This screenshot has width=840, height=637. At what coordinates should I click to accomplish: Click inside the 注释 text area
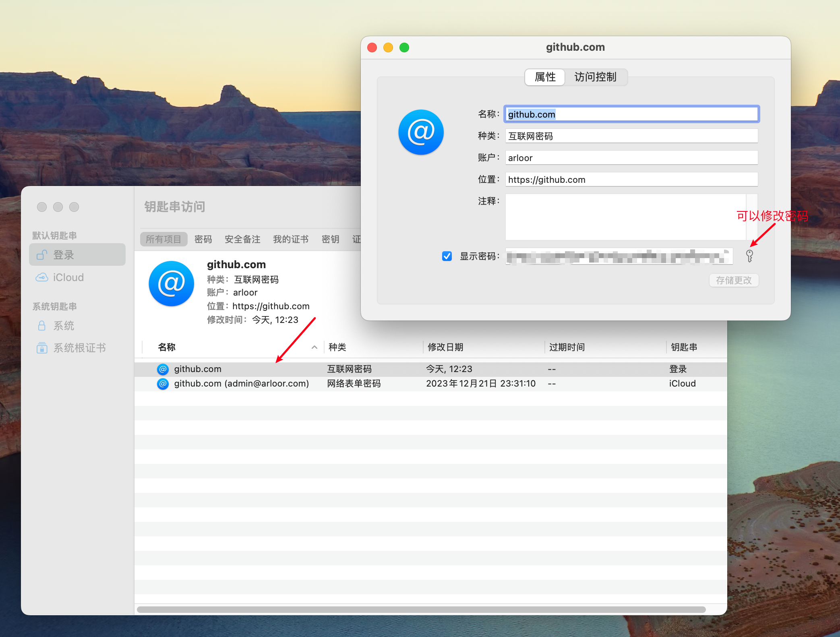pyautogui.click(x=626, y=217)
